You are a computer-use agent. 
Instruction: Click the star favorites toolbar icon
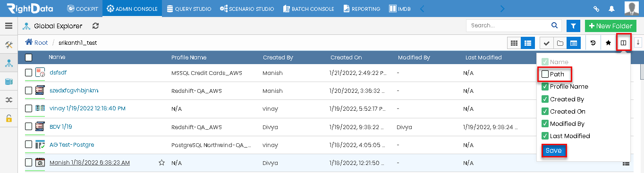coord(609,43)
